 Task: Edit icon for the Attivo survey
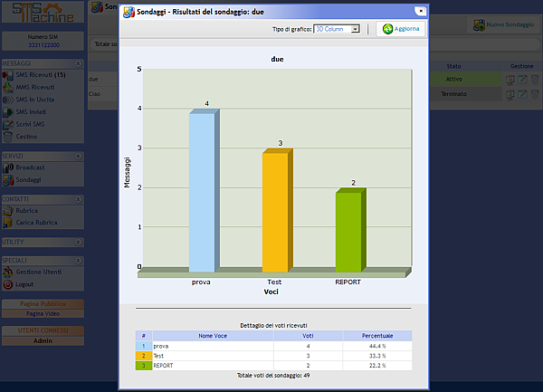tap(522, 80)
